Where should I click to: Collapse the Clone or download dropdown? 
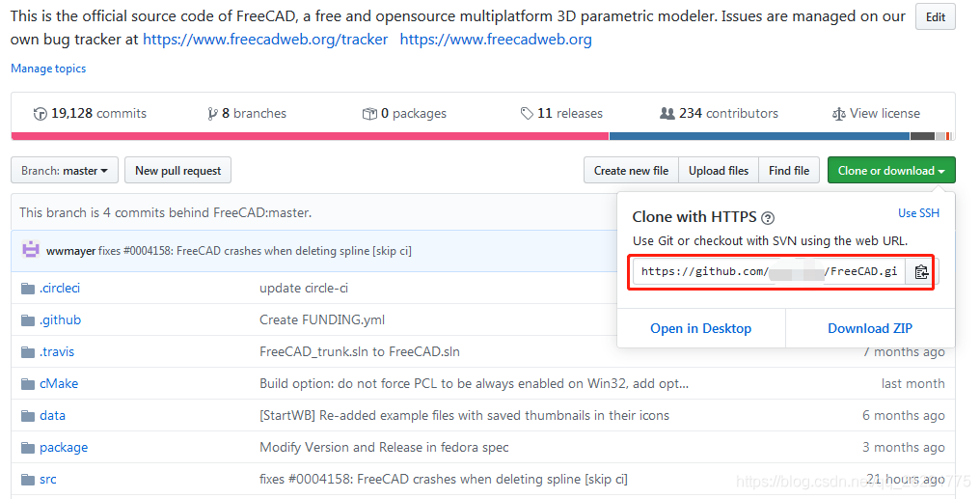891,170
